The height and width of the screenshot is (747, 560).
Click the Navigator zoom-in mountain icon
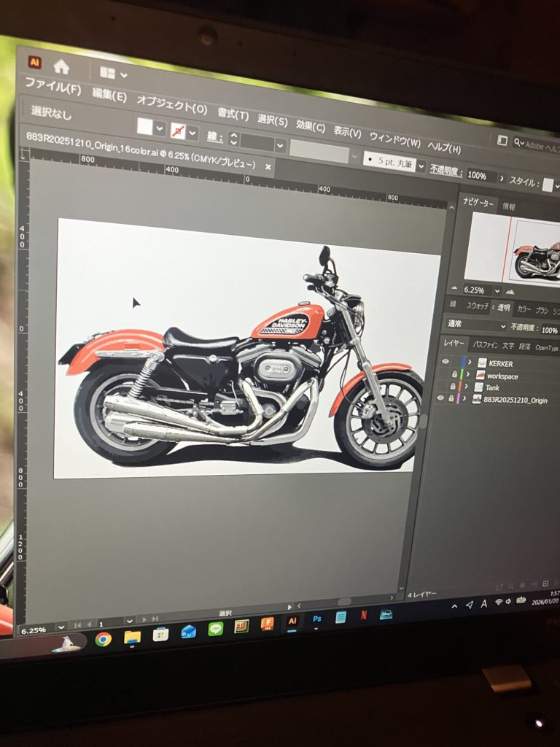coord(510,290)
